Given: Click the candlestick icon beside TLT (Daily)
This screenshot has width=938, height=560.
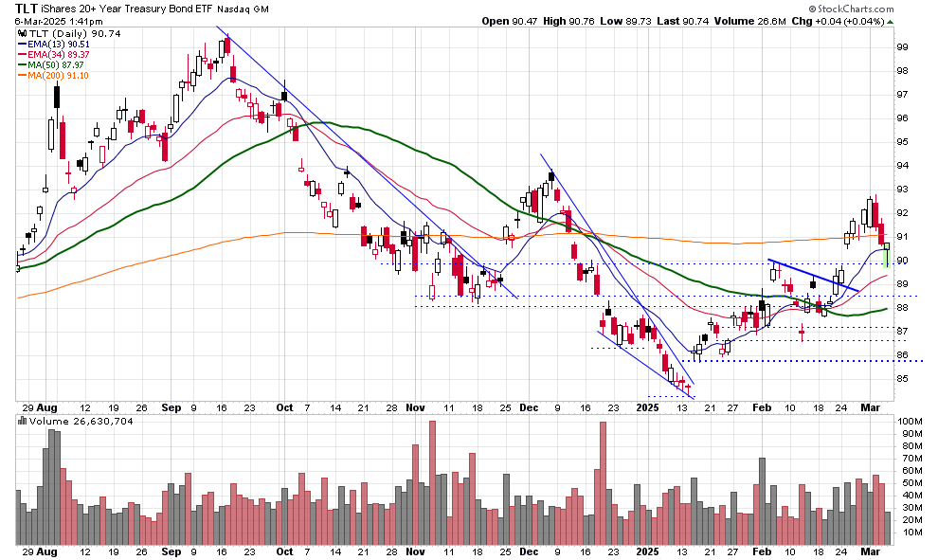Looking at the screenshot, I should 22,34.
